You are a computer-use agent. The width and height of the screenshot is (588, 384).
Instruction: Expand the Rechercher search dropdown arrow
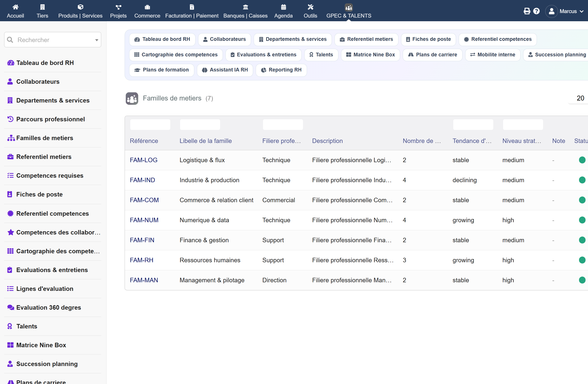click(97, 40)
